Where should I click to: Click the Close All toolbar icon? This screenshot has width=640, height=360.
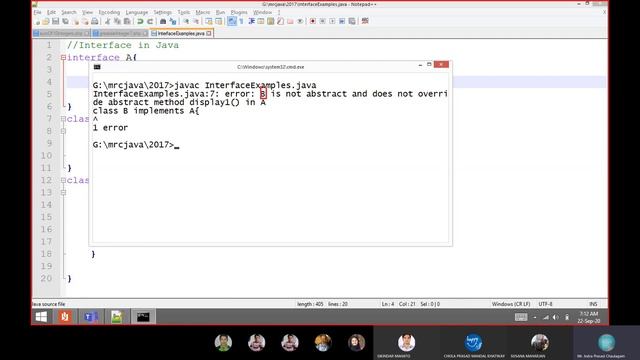(85, 21)
